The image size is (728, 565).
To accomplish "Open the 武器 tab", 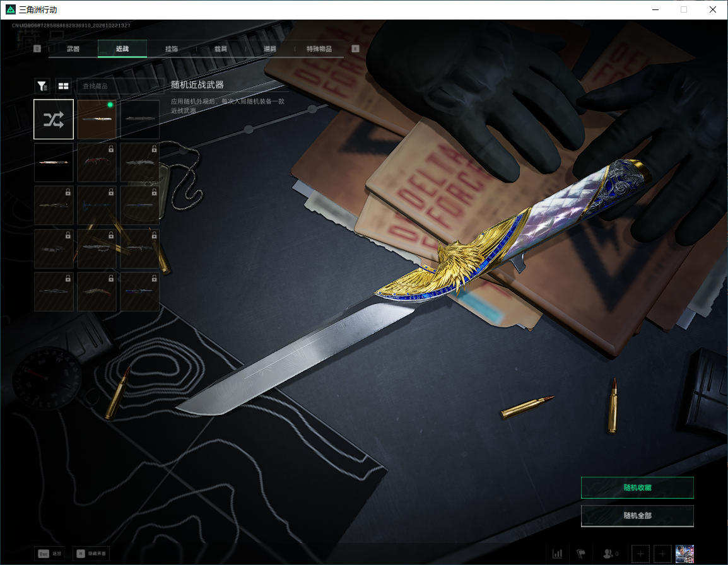I will 73,49.
